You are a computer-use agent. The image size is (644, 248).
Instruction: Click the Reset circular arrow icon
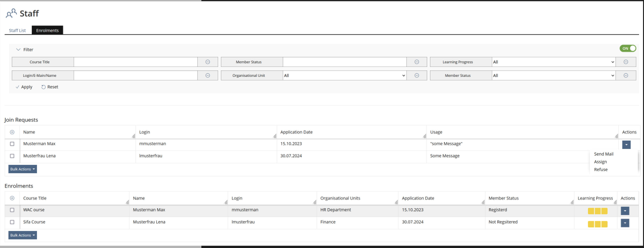point(43,87)
